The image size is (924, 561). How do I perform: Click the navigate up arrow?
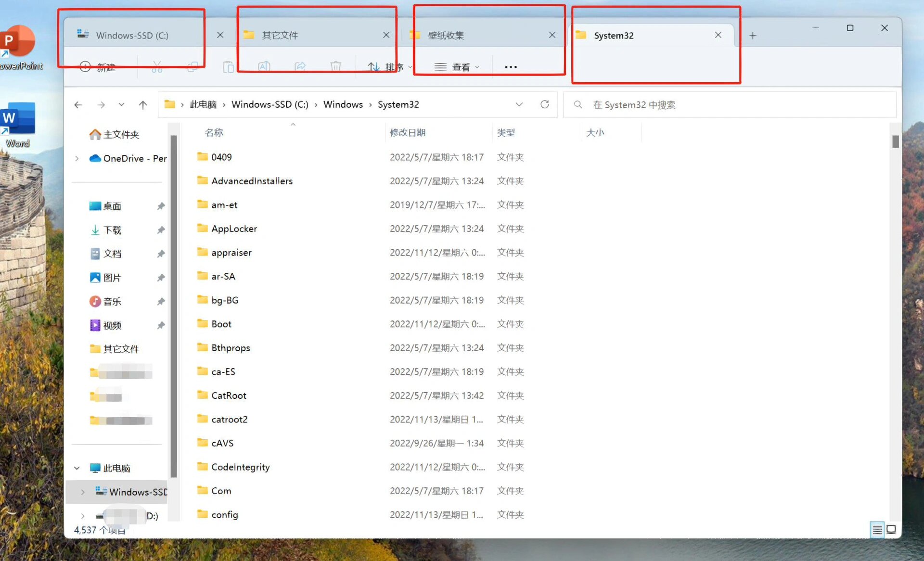pyautogui.click(x=143, y=104)
